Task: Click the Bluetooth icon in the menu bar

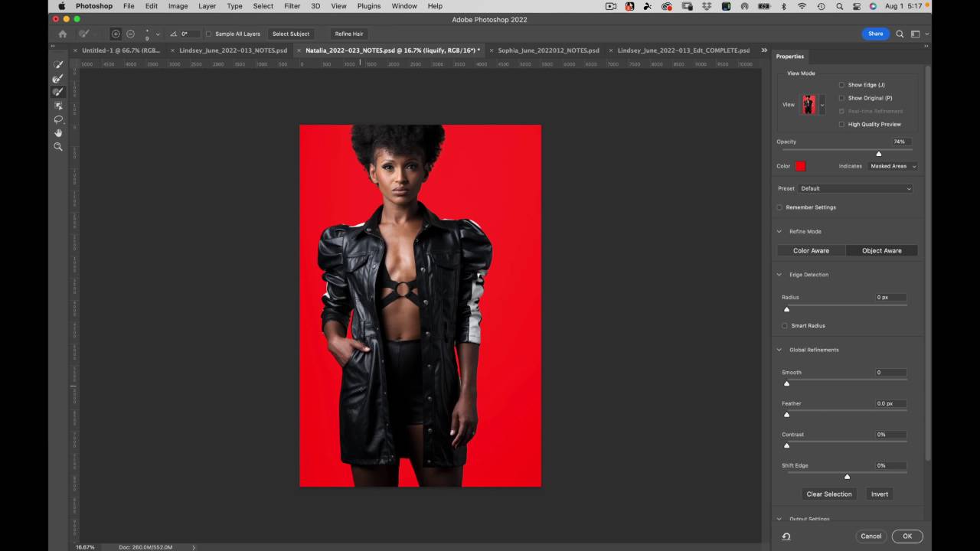Action: (783, 6)
